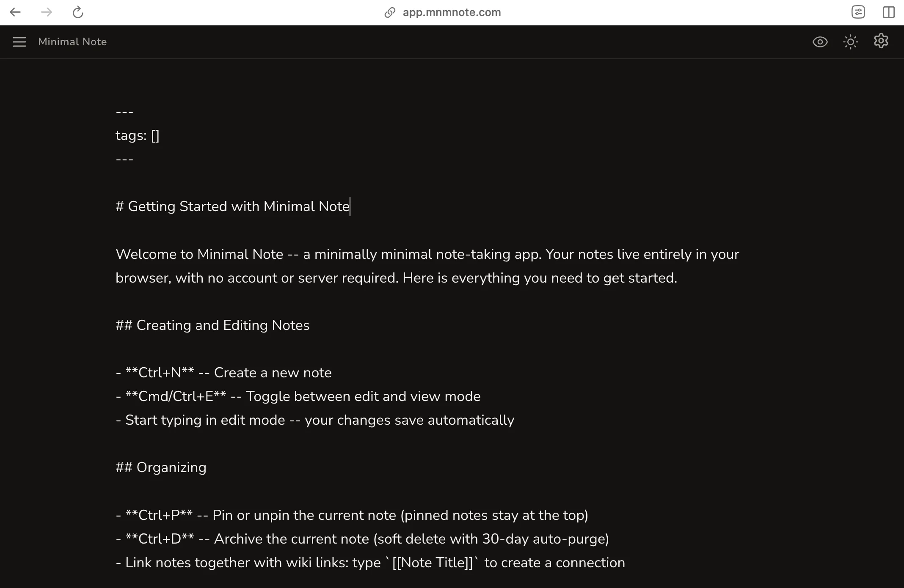Click the Minimal Note title
Screen dimensions: 904x588
coord(72,41)
